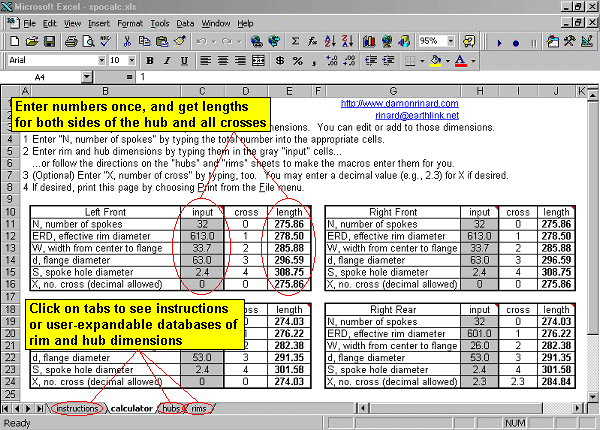Click Sort Ascending A-Z icon

[330, 41]
